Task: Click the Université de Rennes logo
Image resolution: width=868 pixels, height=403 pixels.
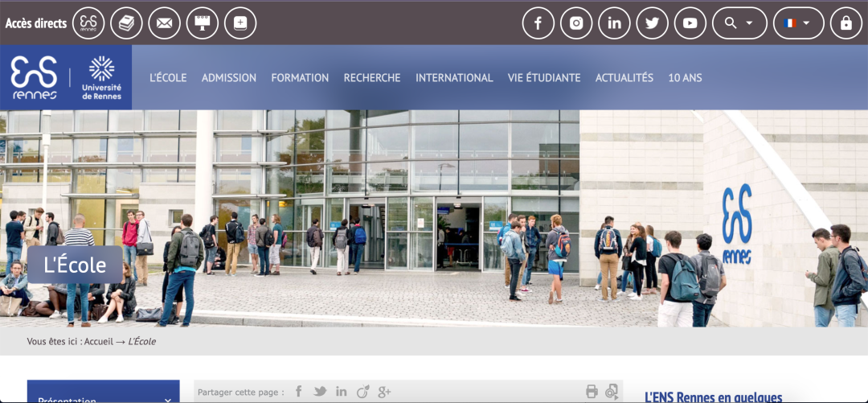Action: pos(102,77)
